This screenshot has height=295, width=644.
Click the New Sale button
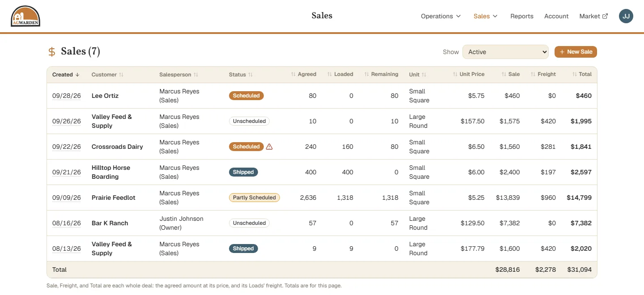point(576,52)
